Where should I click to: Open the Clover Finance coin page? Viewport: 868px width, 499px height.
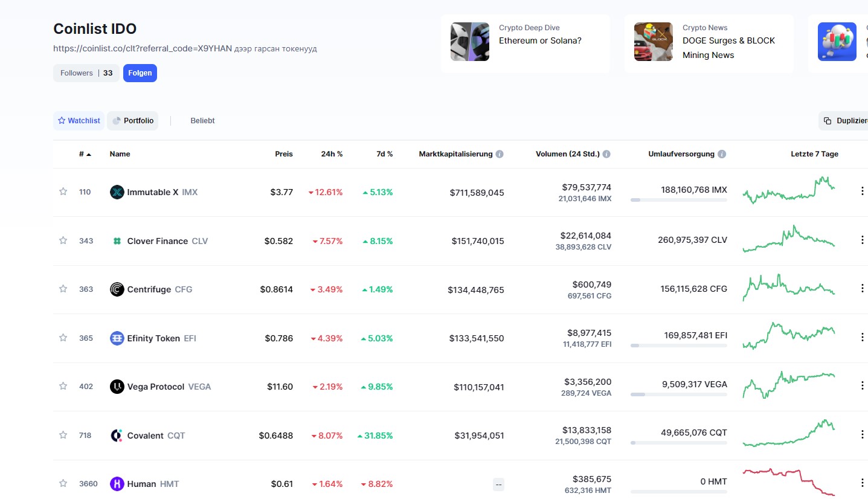tap(167, 241)
